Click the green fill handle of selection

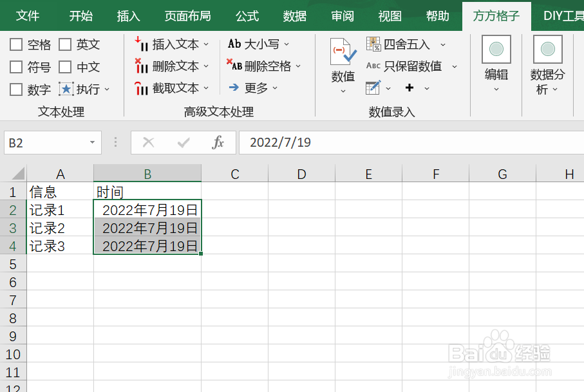tap(201, 254)
